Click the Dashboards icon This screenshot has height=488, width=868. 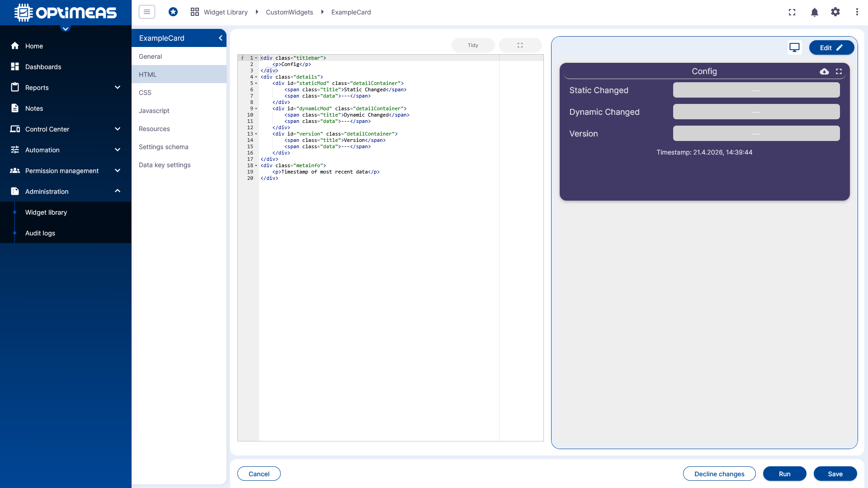[15, 66]
